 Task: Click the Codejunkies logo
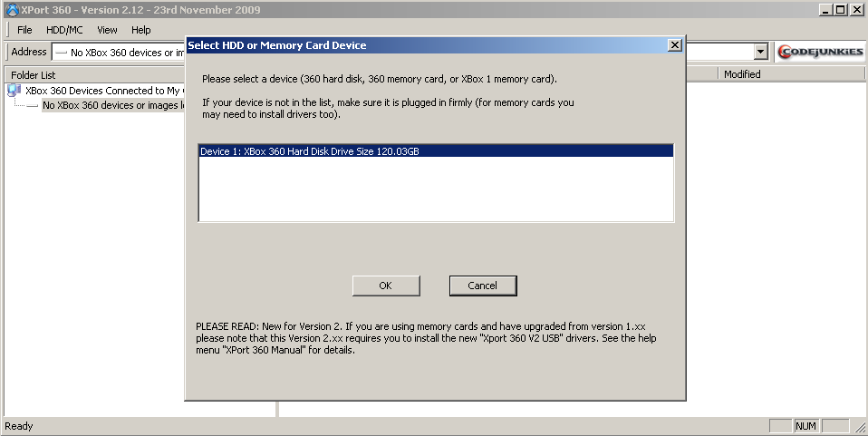[819, 52]
